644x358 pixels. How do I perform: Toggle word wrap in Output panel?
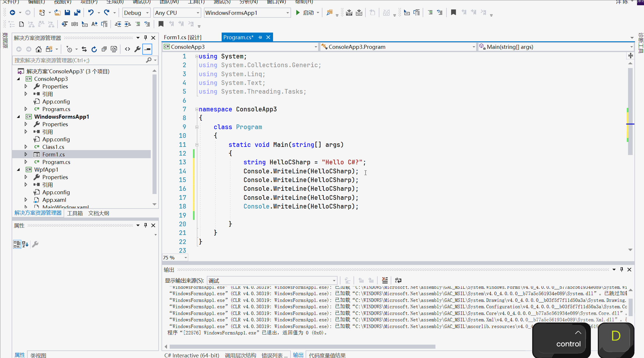pyautogui.click(x=398, y=280)
